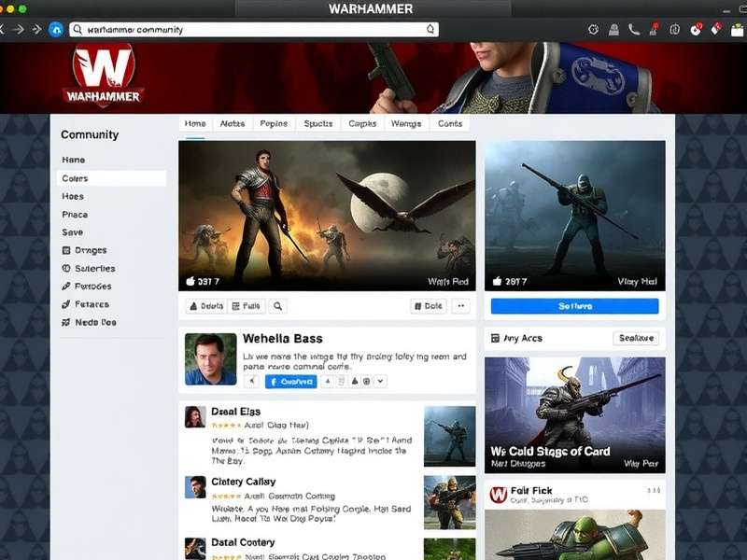Viewport: 747px width, 560px height.
Task: Click the blue Facebook share button
Action: (291, 382)
